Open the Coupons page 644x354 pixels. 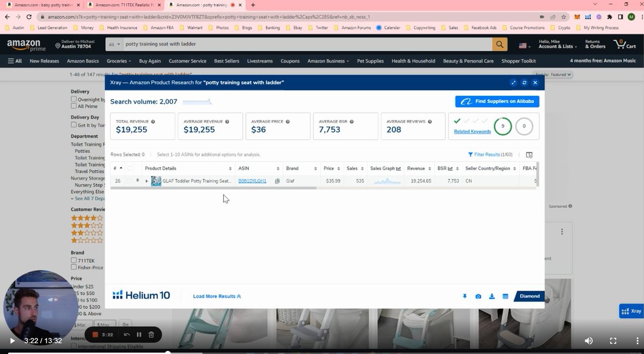pos(290,61)
